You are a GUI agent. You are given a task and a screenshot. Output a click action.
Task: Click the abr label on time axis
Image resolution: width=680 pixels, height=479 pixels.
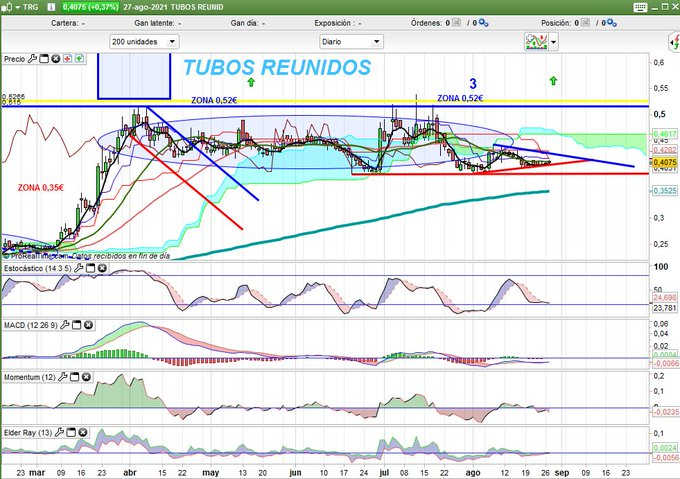click(130, 472)
